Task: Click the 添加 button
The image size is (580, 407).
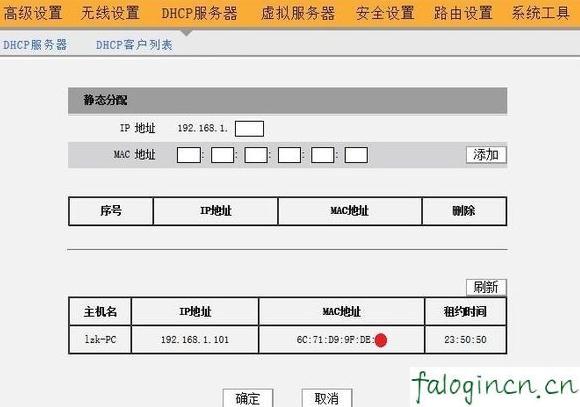Action: click(x=486, y=155)
